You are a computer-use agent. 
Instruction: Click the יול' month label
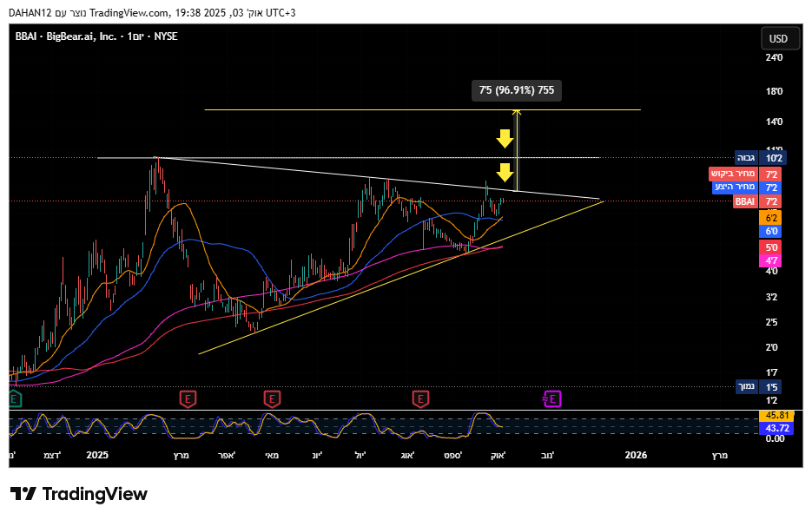click(x=360, y=455)
